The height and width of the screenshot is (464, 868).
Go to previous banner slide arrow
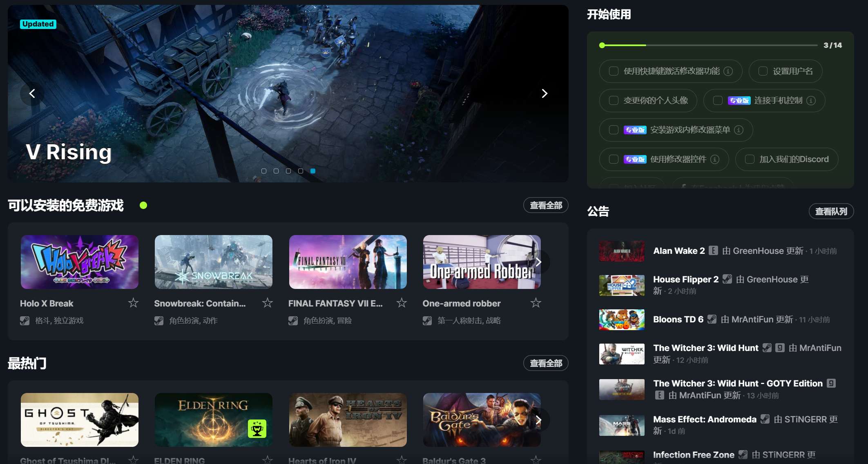click(32, 93)
